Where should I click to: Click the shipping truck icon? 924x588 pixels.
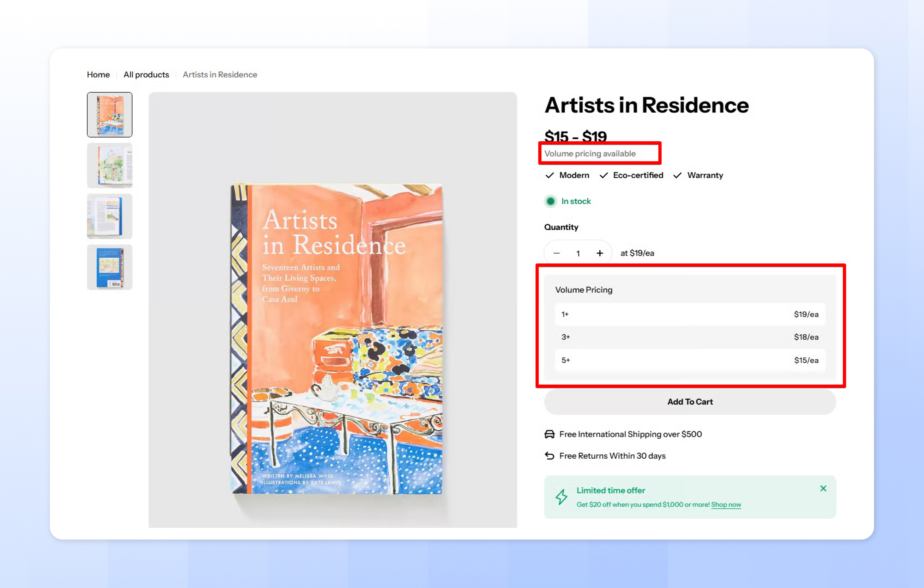click(550, 434)
